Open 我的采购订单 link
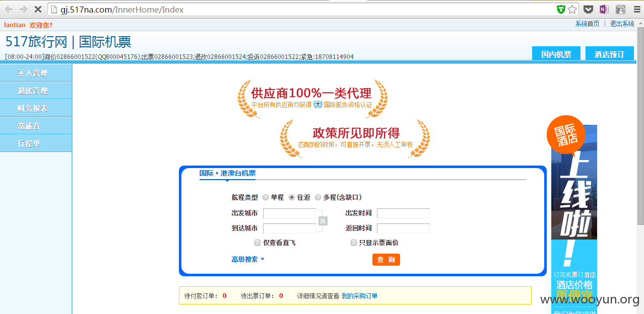The image size is (644, 314). point(359,296)
